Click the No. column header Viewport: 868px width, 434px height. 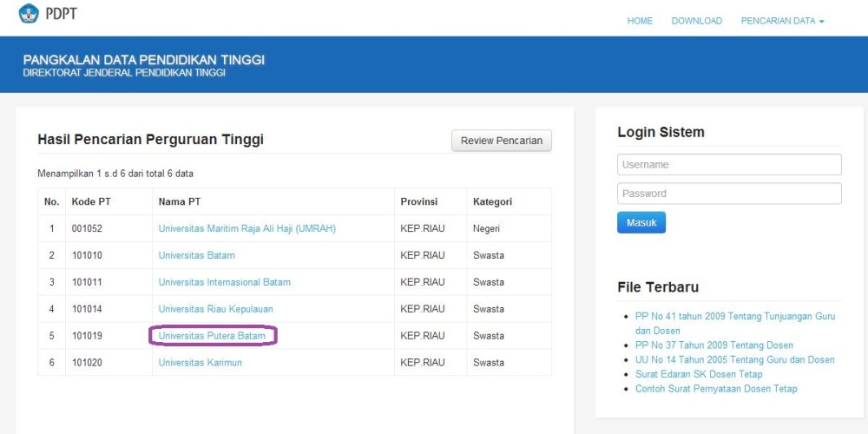point(51,202)
